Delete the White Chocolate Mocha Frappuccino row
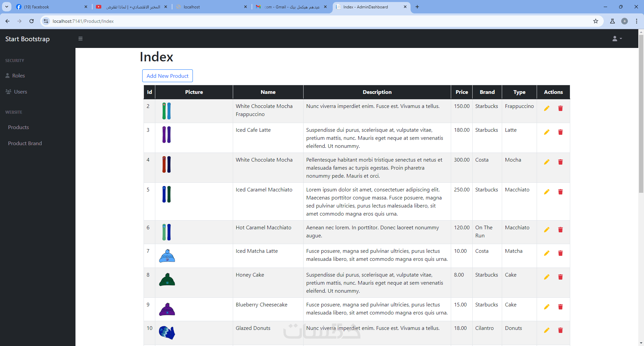644x346 pixels. 560,108
